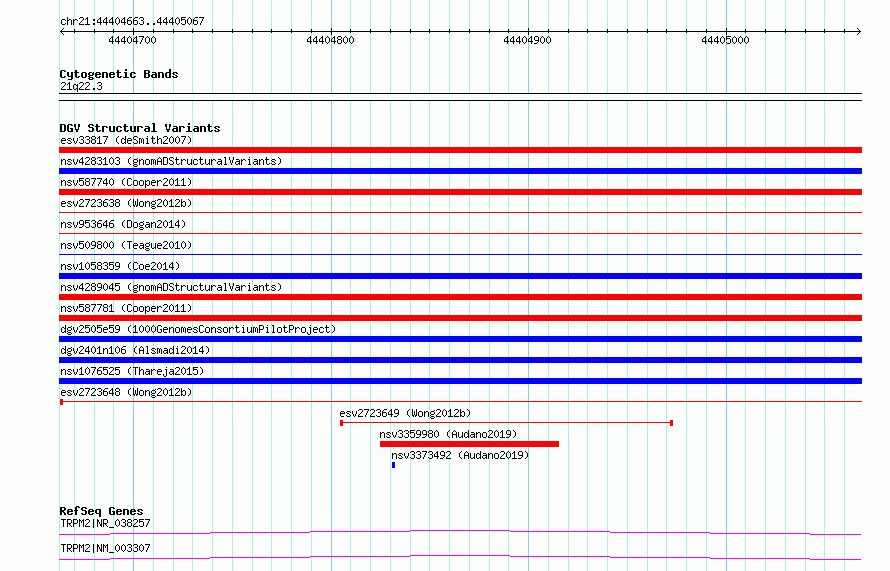Select the 21q22.3 band label
Viewport: 890px width, 571px height.
(81, 86)
